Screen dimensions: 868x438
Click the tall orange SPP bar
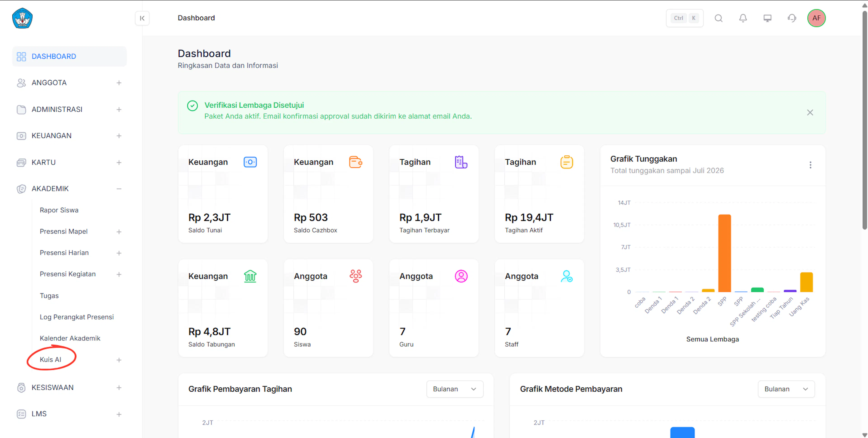724,253
